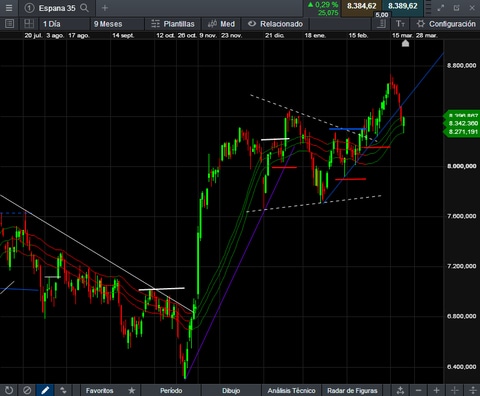Search instrument with magnifier icon
480x396 pixels.
pos(85,8)
